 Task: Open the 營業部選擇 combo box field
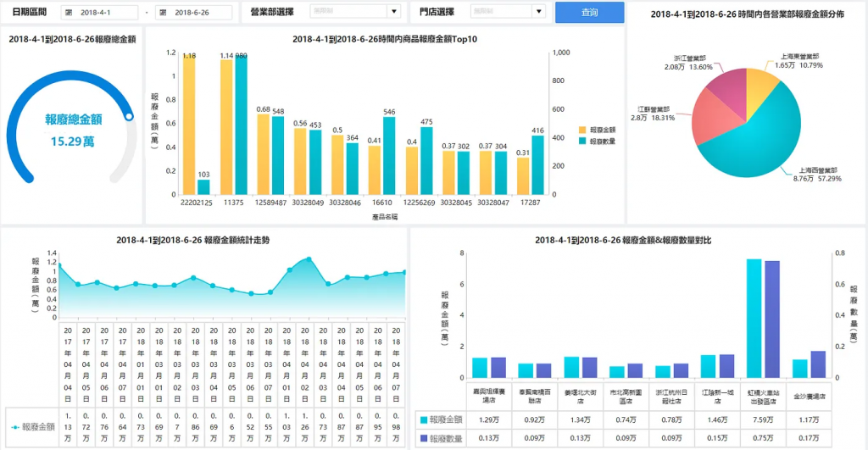pyautogui.click(x=355, y=11)
